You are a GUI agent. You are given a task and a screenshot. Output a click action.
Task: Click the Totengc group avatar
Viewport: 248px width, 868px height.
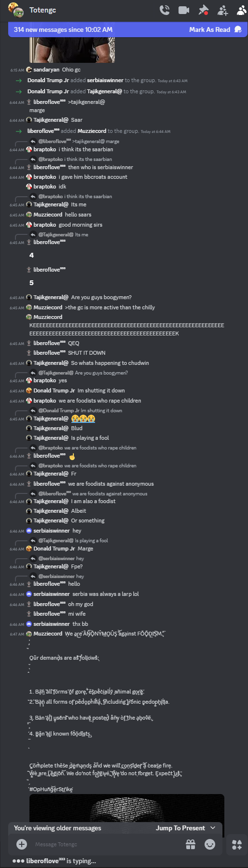click(16, 10)
